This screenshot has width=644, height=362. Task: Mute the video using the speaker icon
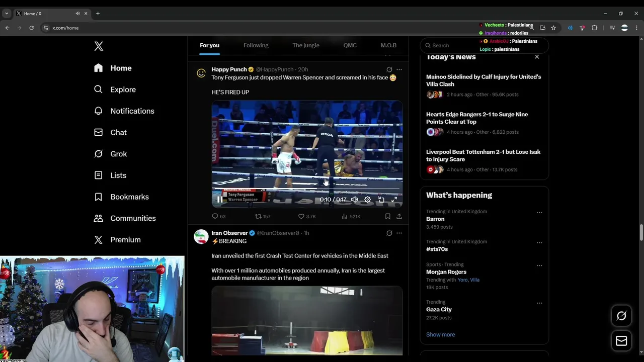(355, 200)
